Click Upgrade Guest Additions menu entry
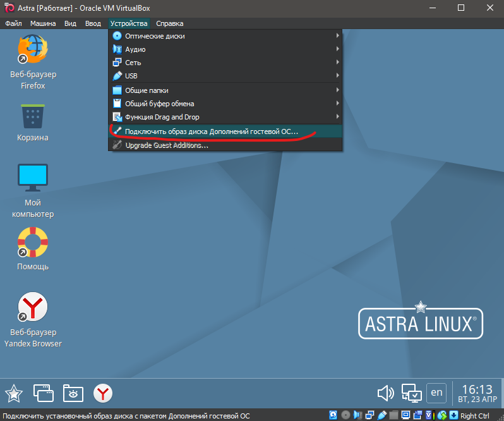The width and height of the screenshot is (504, 421). coord(225,145)
